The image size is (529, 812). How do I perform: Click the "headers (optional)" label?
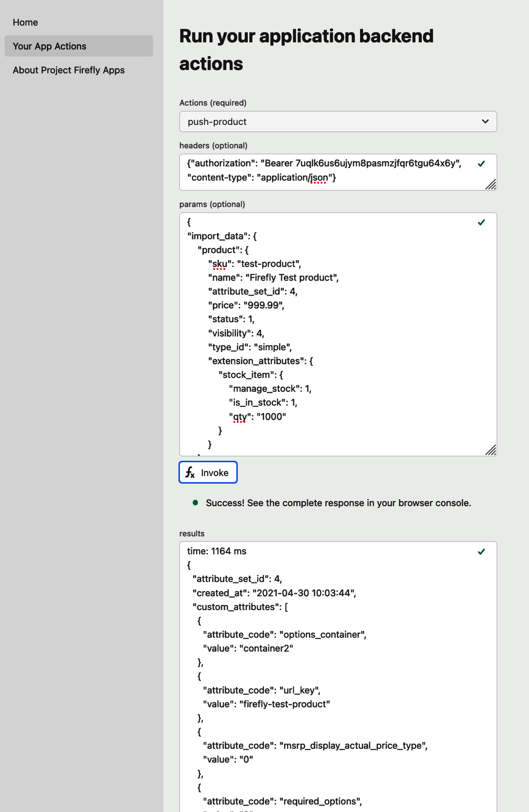(x=213, y=146)
